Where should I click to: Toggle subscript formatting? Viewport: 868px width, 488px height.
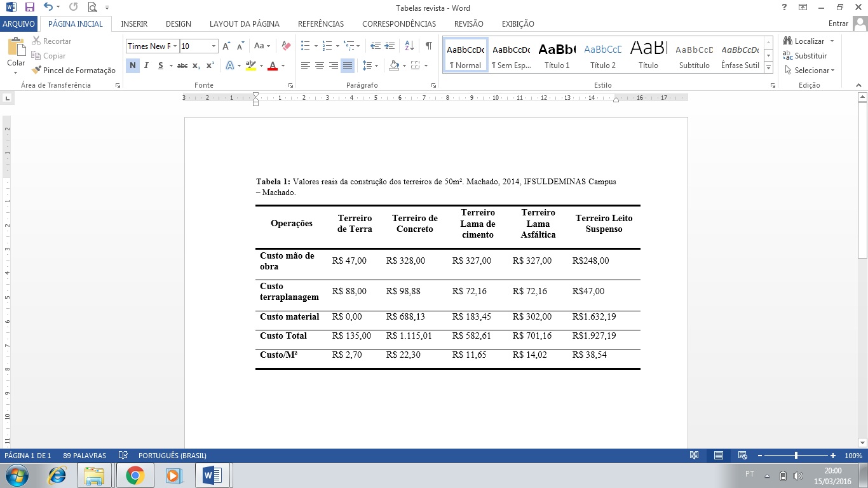point(196,65)
